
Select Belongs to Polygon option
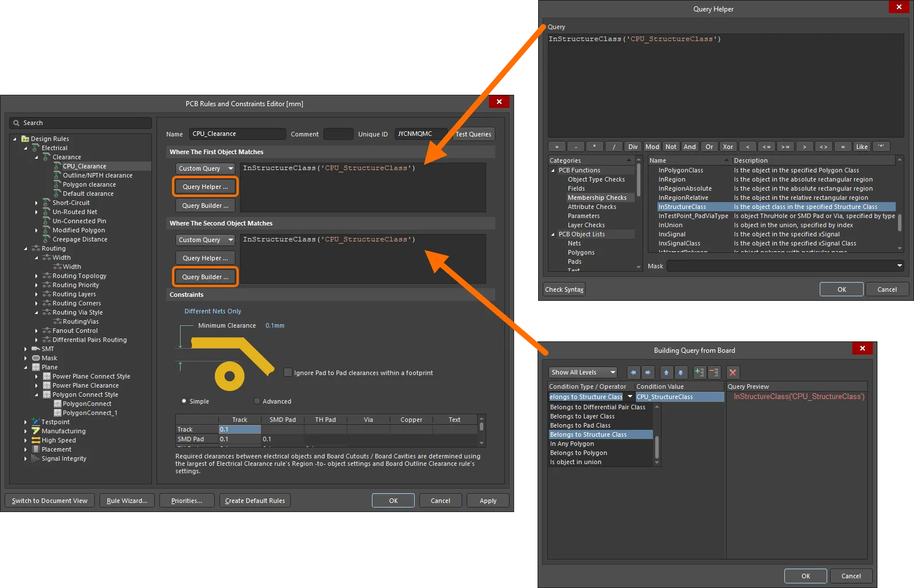[x=600, y=453]
